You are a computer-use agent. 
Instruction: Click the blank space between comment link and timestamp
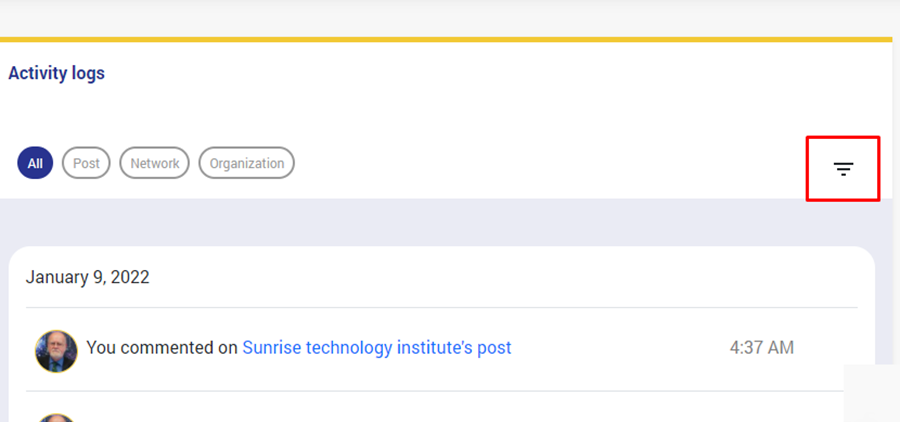(x=620, y=348)
